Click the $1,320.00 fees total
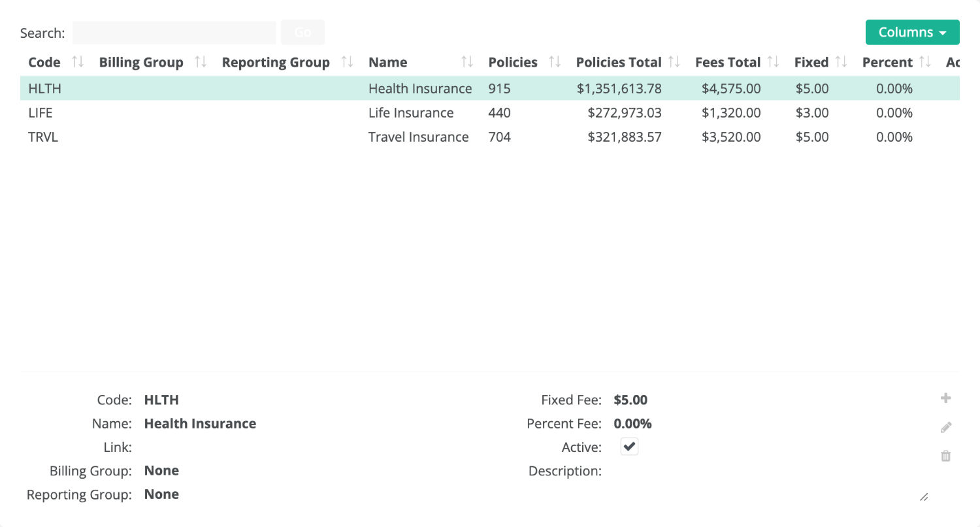The width and height of the screenshot is (980, 527). click(x=731, y=112)
